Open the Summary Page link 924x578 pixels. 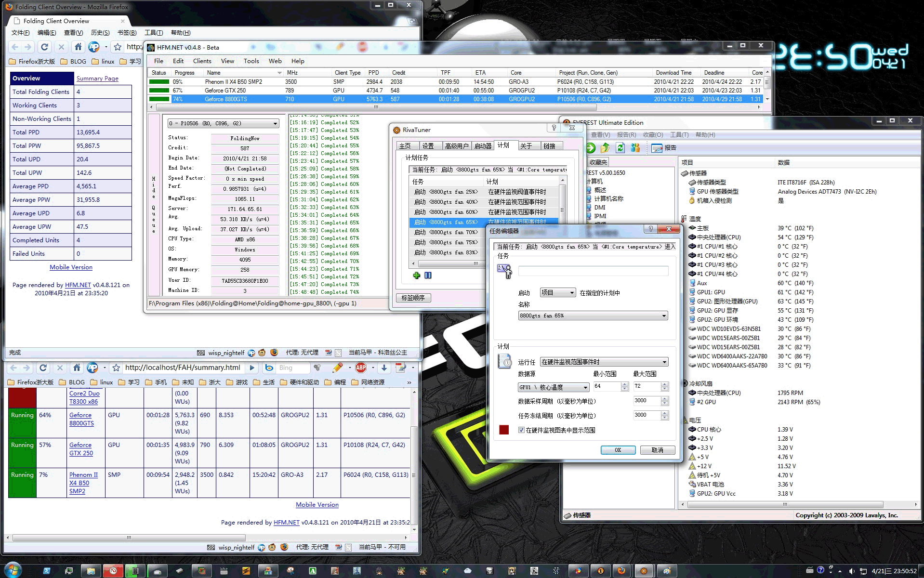pos(97,79)
